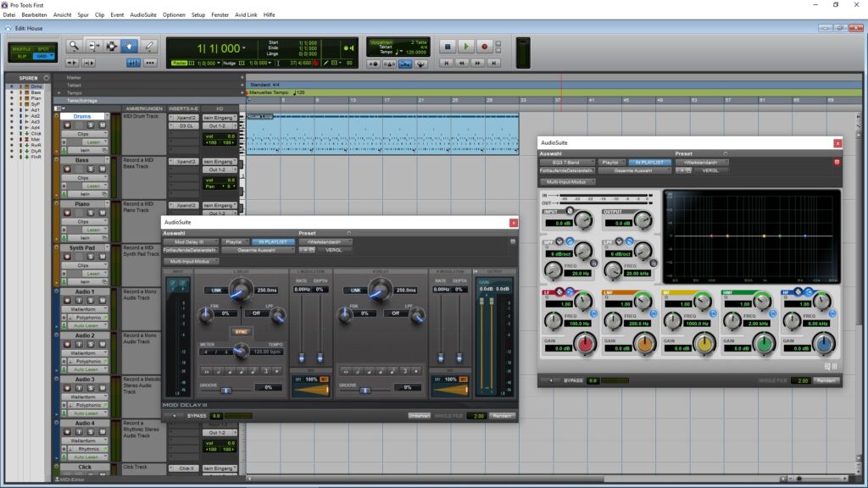This screenshot has height=488, width=868.
Task: Click Rendern in the Mod Delay window
Action: (502, 416)
